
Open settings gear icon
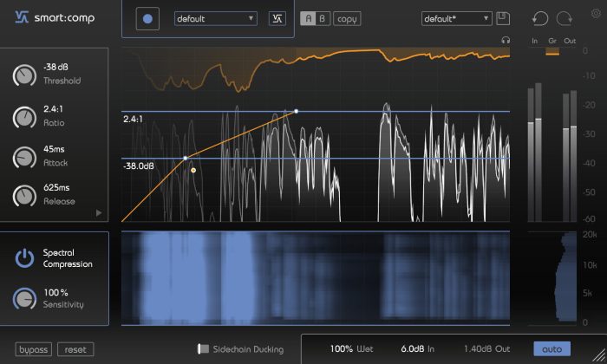[596, 14]
